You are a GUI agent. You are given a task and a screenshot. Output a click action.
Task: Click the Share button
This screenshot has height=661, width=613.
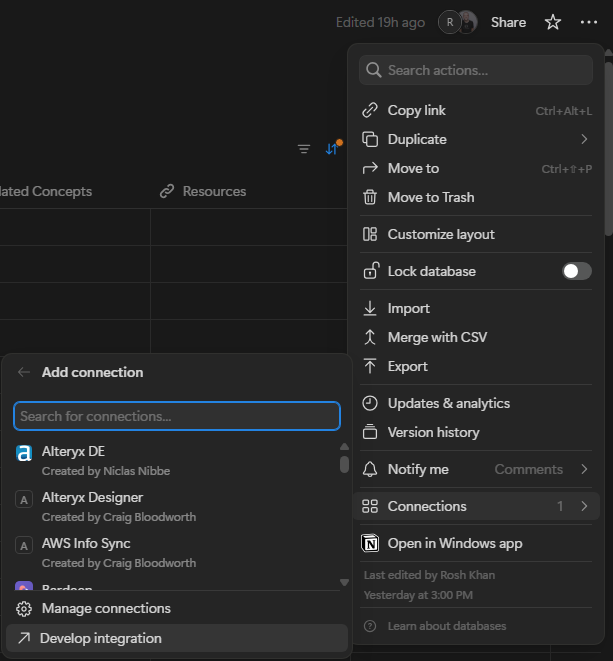coord(508,22)
